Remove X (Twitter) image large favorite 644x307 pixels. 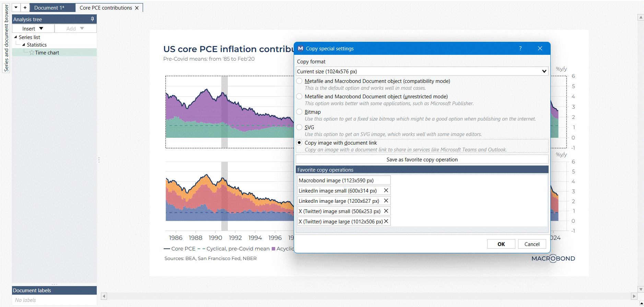click(x=386, y=221)
